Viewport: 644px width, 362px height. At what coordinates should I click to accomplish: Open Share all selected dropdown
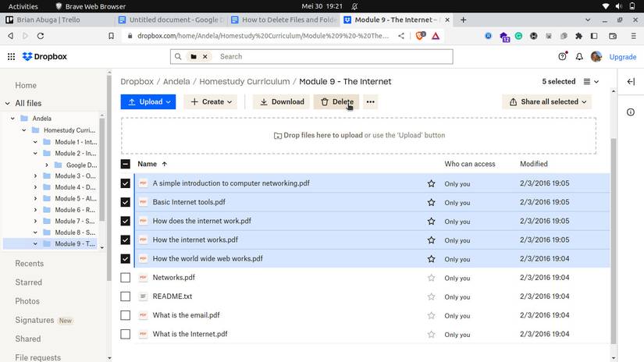point(547,101)
